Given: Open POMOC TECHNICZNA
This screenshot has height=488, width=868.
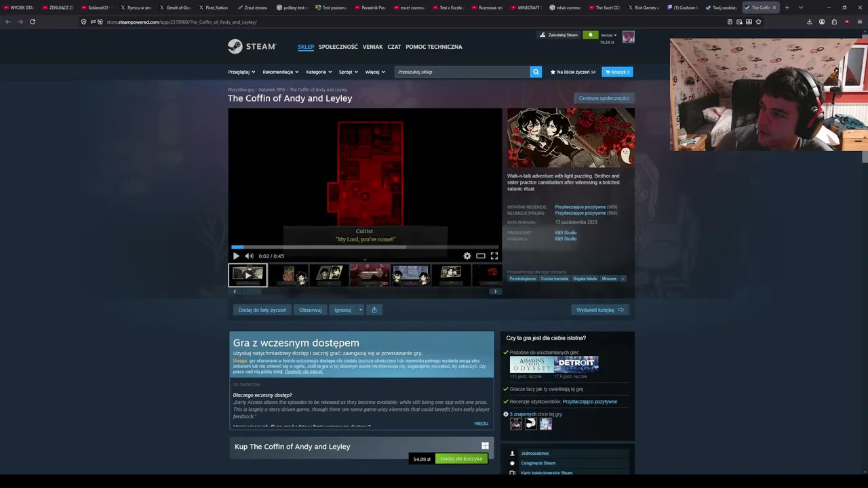Looking at the screenshot, I should click(434, 47).
